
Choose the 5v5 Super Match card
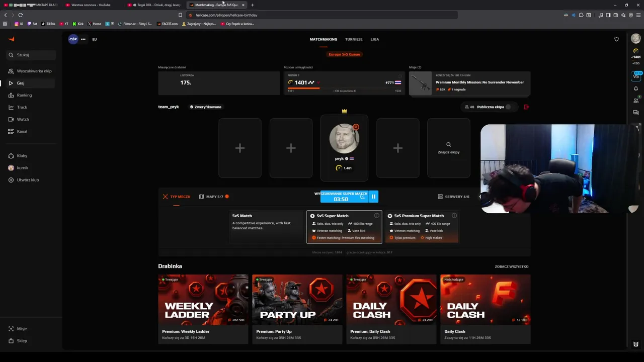tap(344, 227)
